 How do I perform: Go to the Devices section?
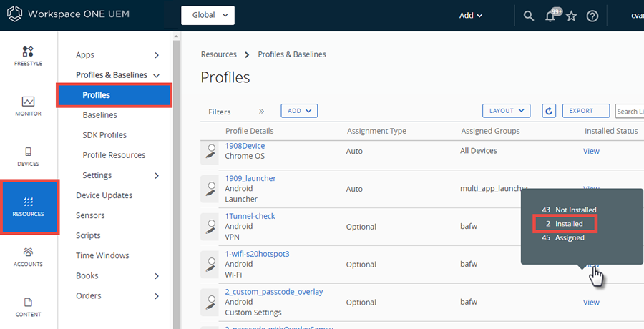28,157
